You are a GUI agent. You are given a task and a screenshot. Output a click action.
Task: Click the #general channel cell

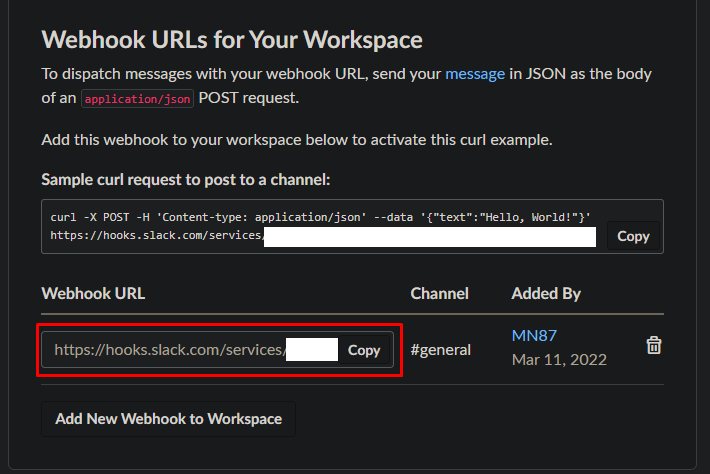pyautogui.click(x=441, y=350)
